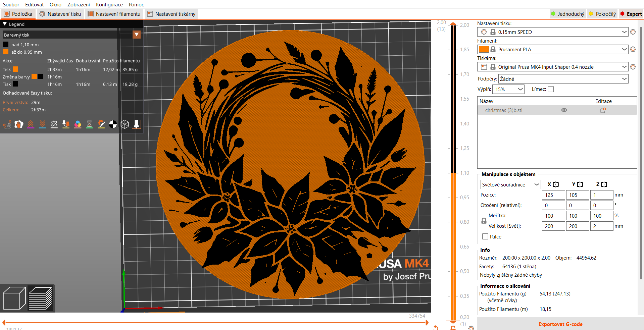
Task: Open the printer selection dropdown
Action: coord(552,67)
